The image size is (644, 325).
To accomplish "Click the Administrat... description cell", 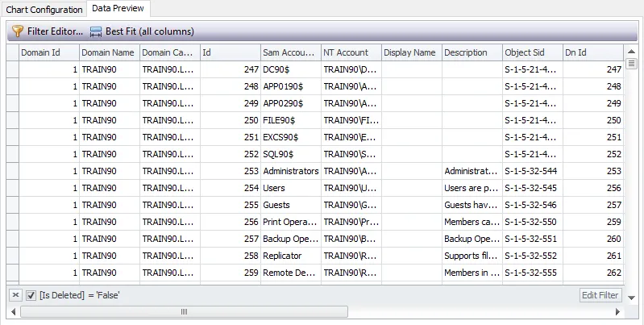I will coord(472,171).
